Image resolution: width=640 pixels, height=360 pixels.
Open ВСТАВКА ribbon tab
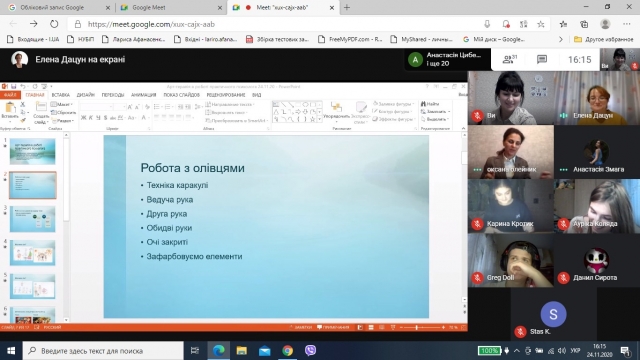[x=60, y=95]
